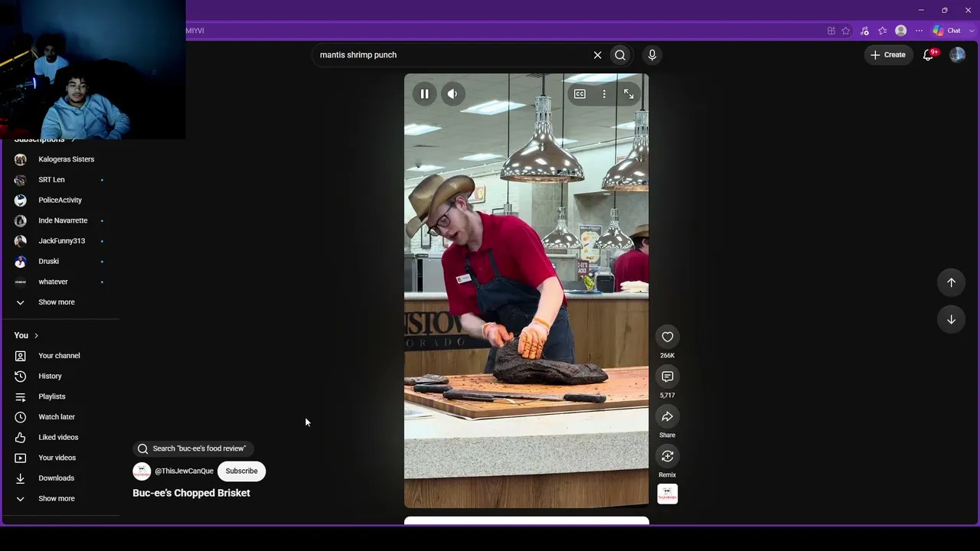
Task: Open the PoliceActivity subscription
Action: click(x=60, y=200)
